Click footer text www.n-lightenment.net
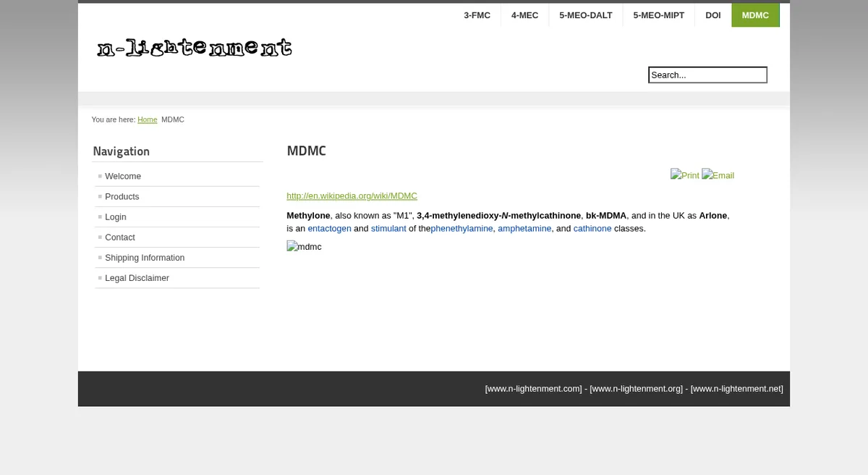 737,389
